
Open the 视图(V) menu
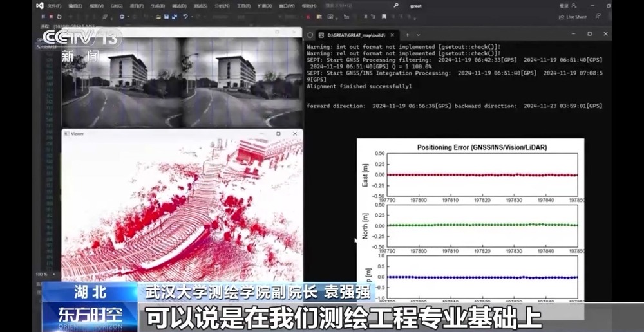[96, 6]
